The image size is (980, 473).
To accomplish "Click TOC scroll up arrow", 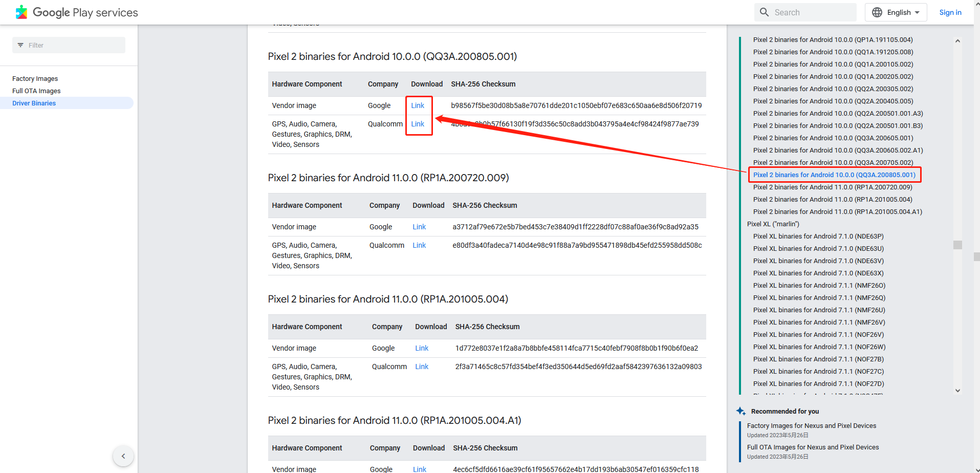I will click(957, 41).
